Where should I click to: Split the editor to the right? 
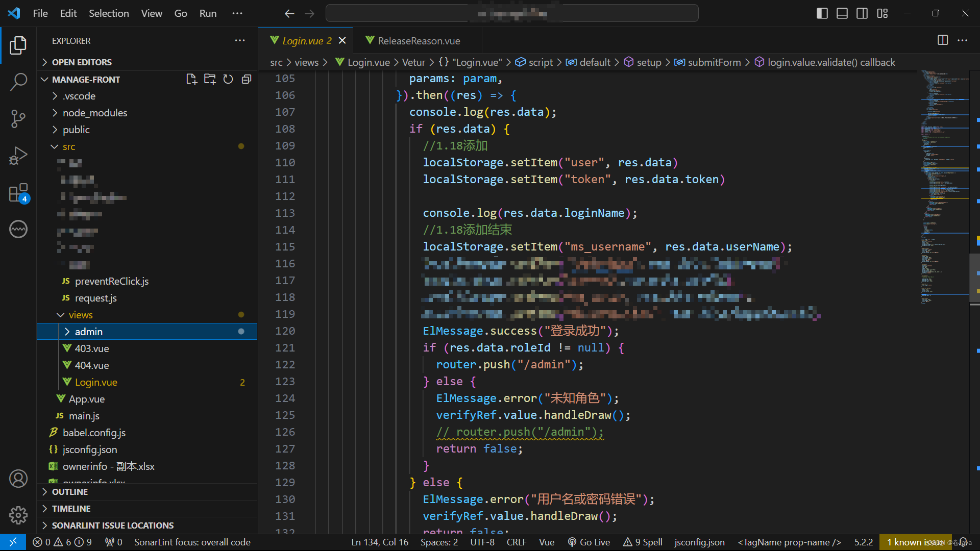click(x=942, y=40)
